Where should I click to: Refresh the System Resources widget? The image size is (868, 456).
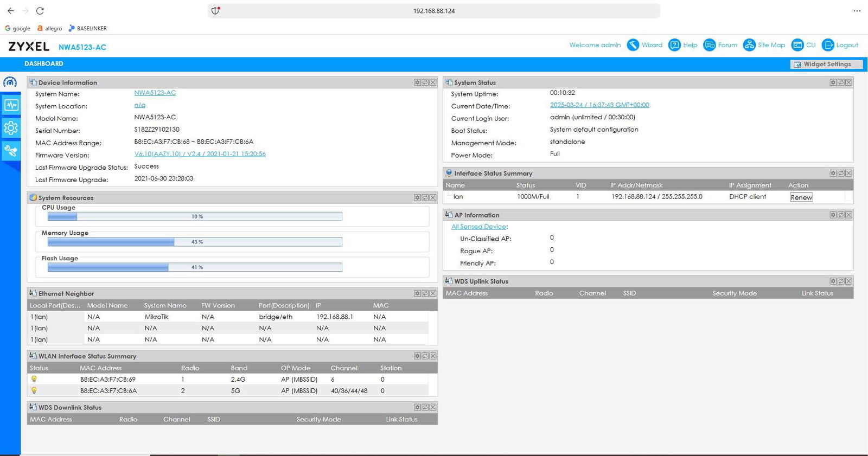tap(425, 198)
